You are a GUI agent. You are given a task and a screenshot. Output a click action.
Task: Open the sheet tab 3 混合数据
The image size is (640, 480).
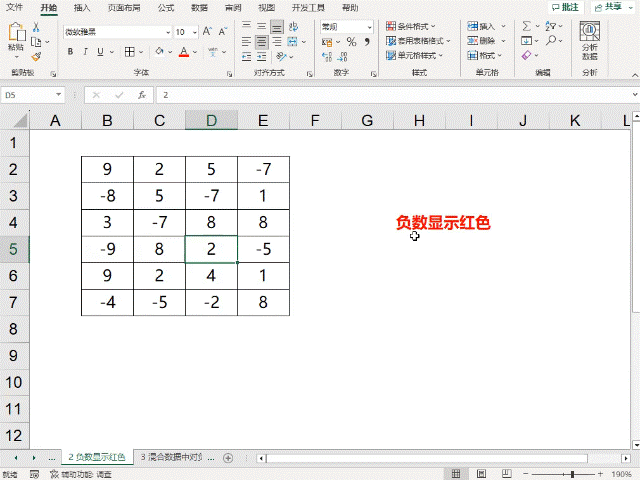pyautogui.click(x=171, y=457)
